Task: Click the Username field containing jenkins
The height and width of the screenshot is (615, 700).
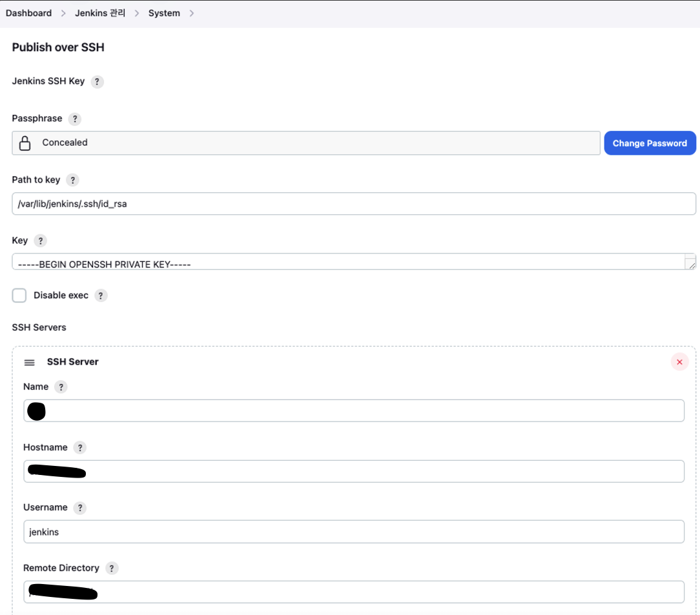Action: pos(354,532)
